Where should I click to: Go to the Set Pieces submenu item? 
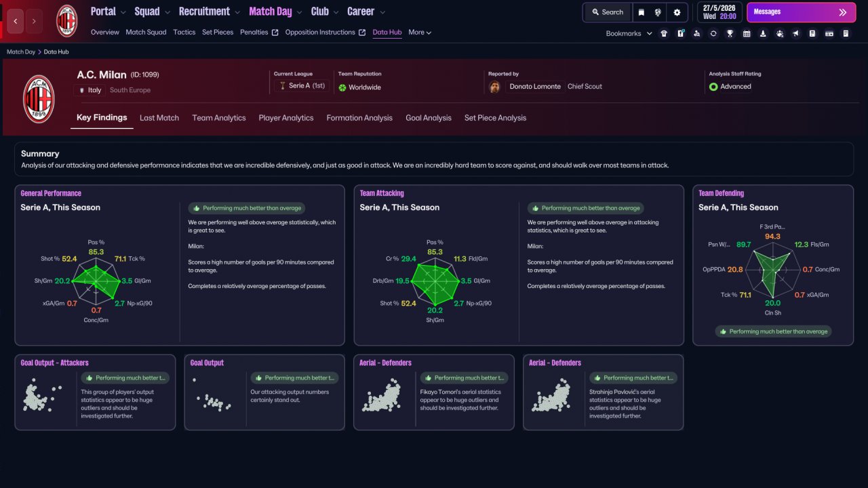(218, 33)
